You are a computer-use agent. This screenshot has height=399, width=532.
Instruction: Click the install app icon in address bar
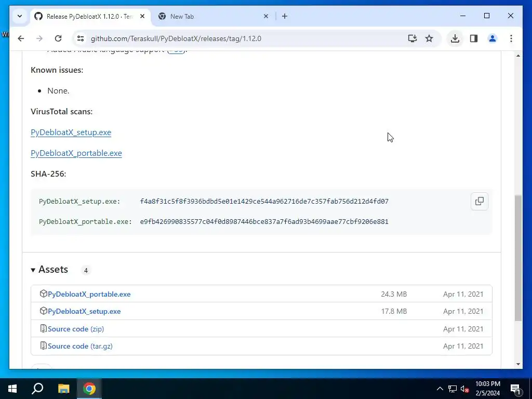click(x=412, y=38)
